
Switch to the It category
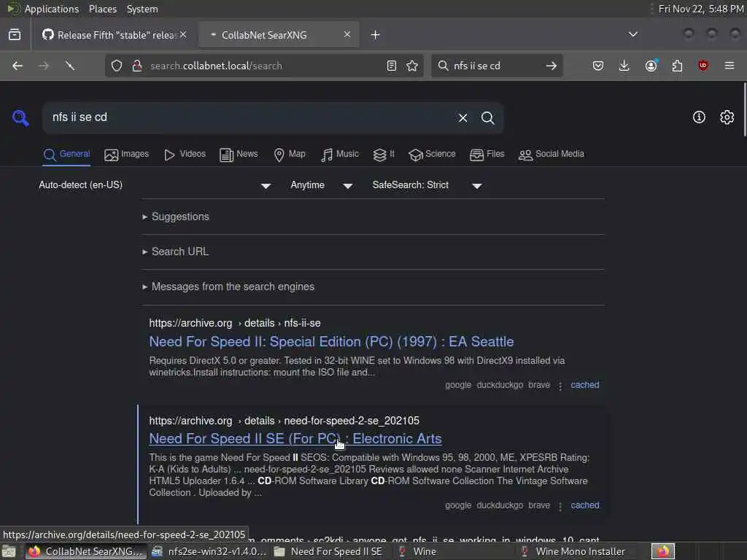click(x=384, y=155)
